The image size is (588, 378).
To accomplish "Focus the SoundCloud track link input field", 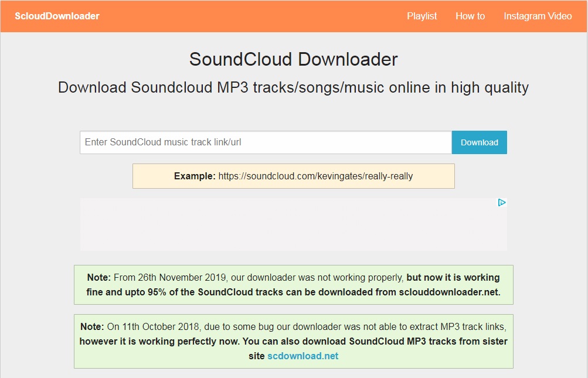I will [266, 142].
